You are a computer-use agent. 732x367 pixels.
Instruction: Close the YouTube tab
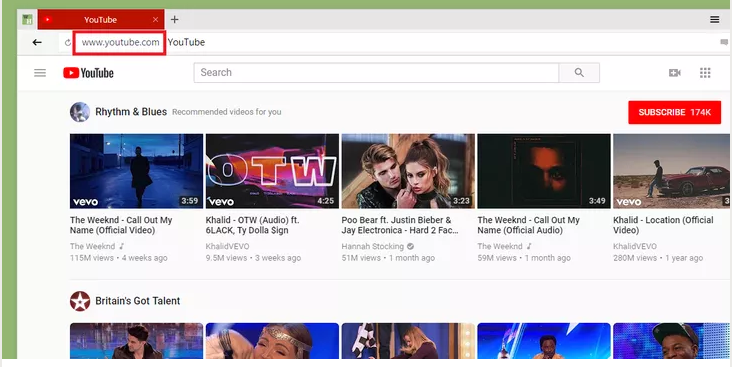(155, 20)
